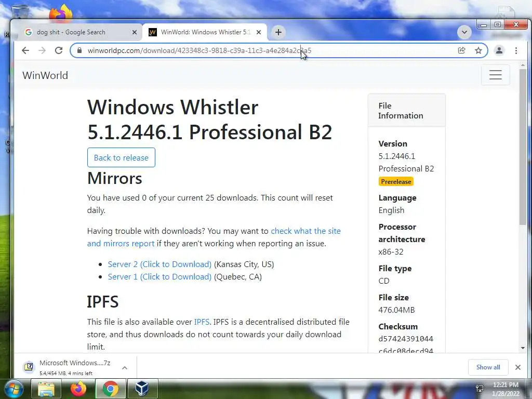Click the Mirrors heading

[x=115, y=179]
